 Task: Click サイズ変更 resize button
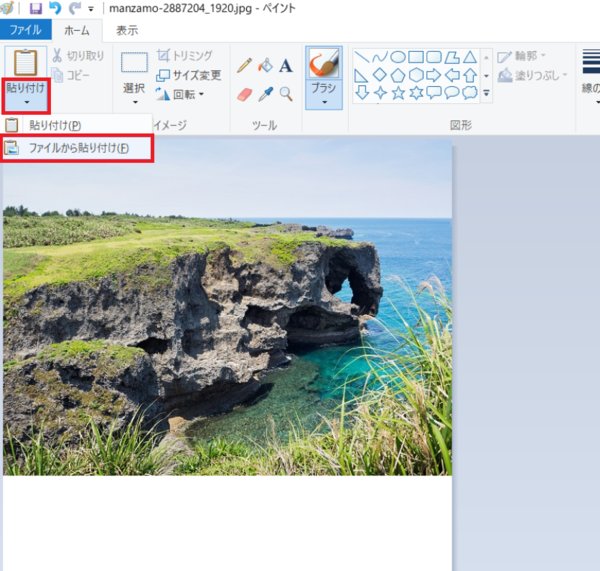tap(189, 75)
